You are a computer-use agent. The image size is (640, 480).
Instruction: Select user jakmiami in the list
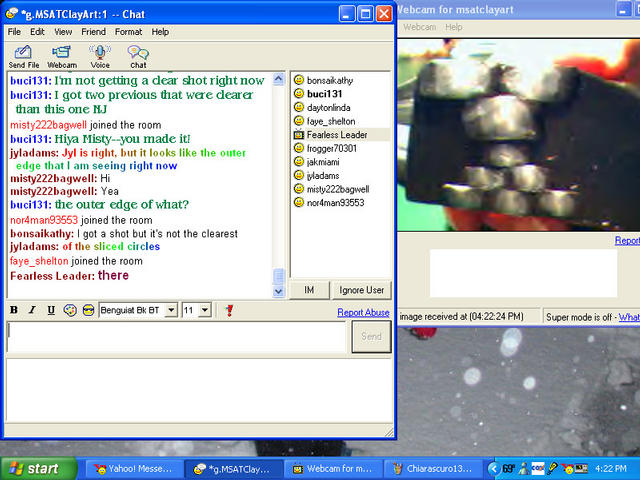point(323,162)
